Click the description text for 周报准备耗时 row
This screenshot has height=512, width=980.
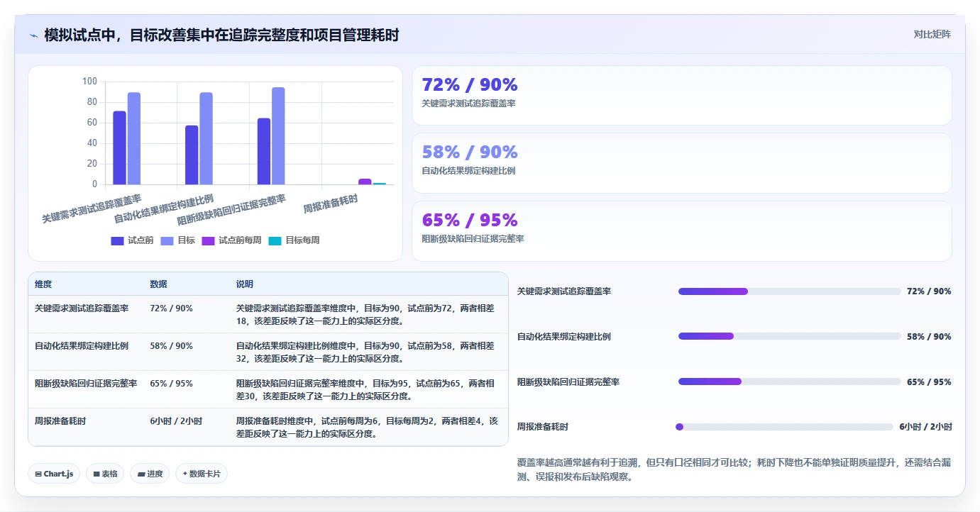pyautogui.click(x=367, y=428)
